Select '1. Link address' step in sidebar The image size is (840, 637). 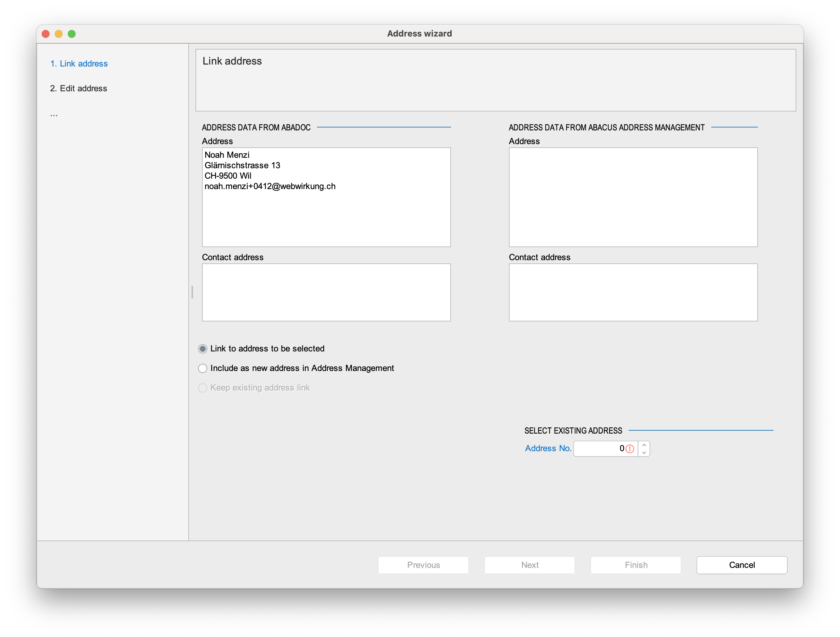click(80, 63)
